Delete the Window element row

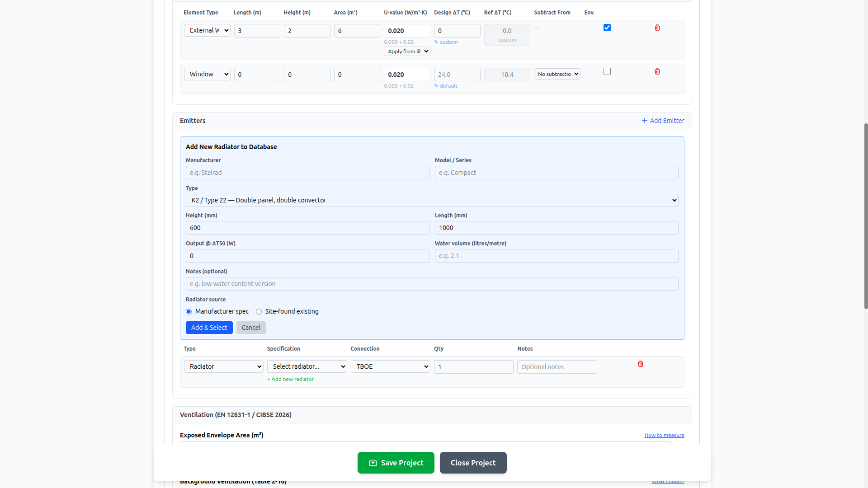click(x=657, y=72)
